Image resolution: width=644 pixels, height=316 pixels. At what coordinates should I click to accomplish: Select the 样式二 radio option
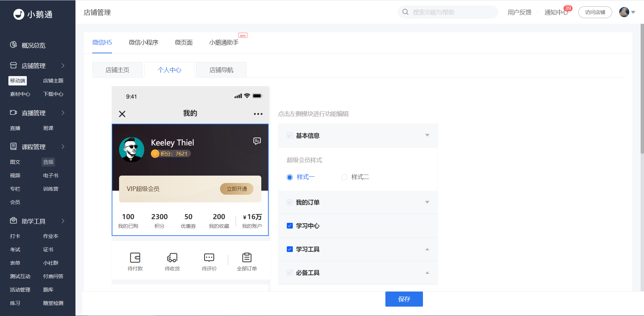click(x=344, y=177)
